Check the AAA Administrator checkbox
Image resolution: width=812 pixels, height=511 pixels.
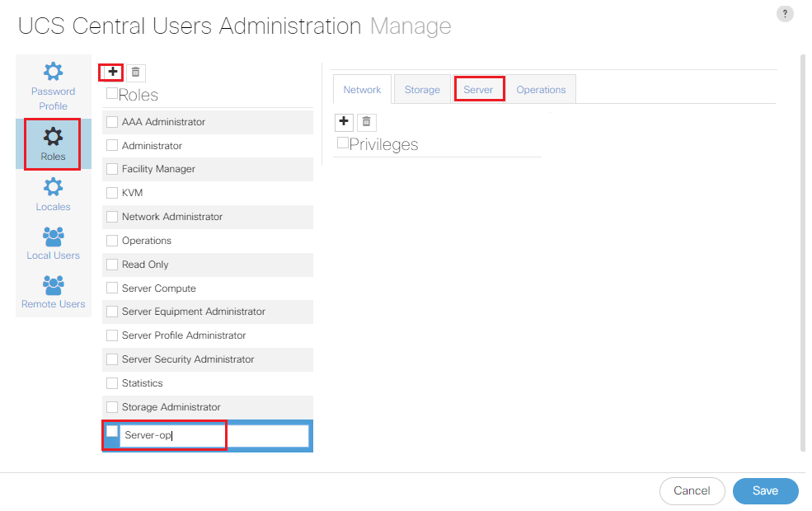coord(112,122)
